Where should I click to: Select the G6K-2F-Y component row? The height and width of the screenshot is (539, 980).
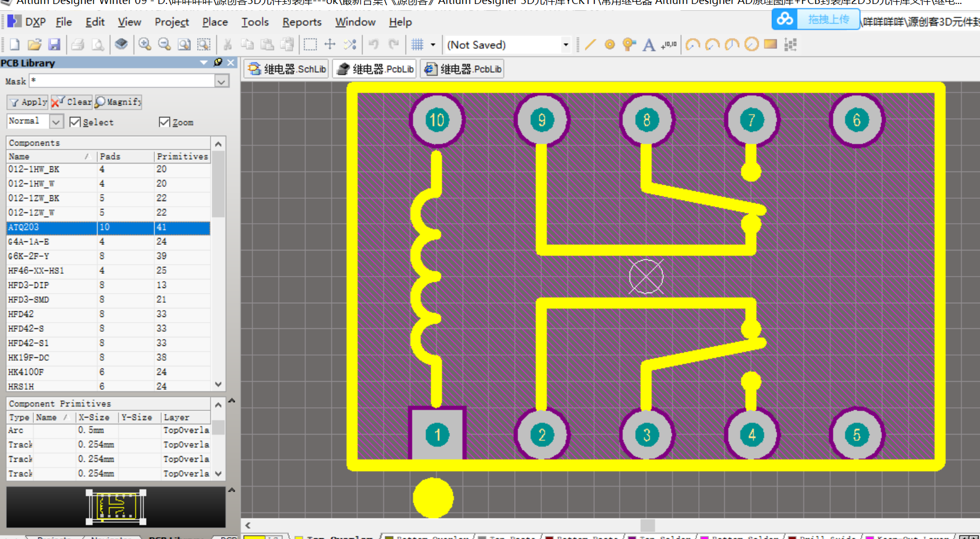click(x=108, y=256)
